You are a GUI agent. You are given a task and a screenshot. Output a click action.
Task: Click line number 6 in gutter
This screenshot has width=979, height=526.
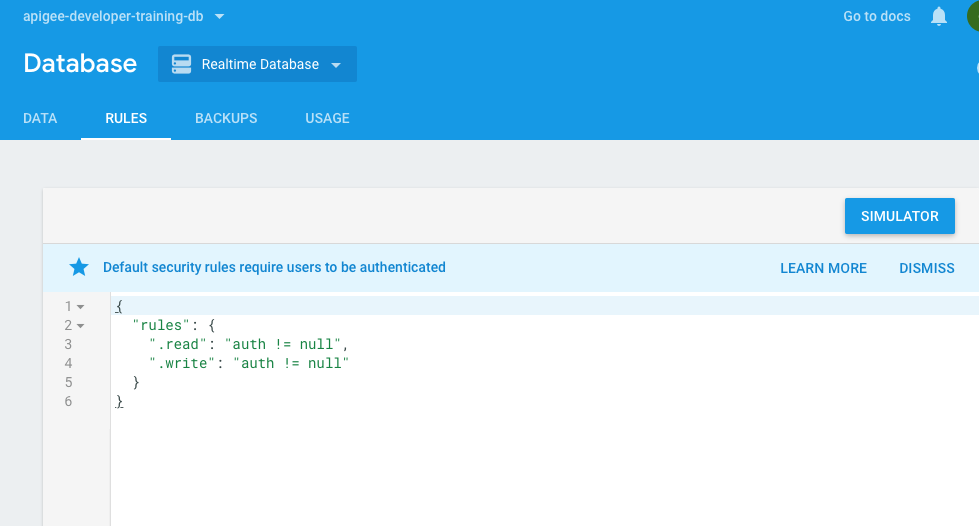[x=68, y=401]
